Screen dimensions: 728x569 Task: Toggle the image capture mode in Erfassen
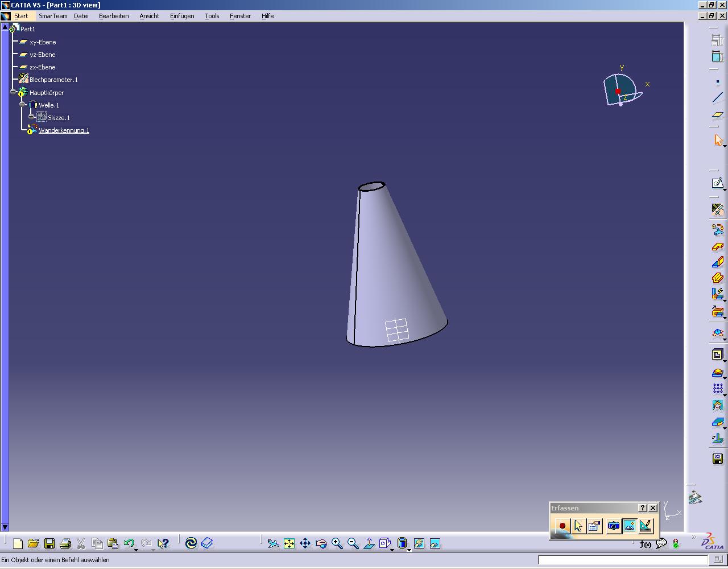point(629,526)
